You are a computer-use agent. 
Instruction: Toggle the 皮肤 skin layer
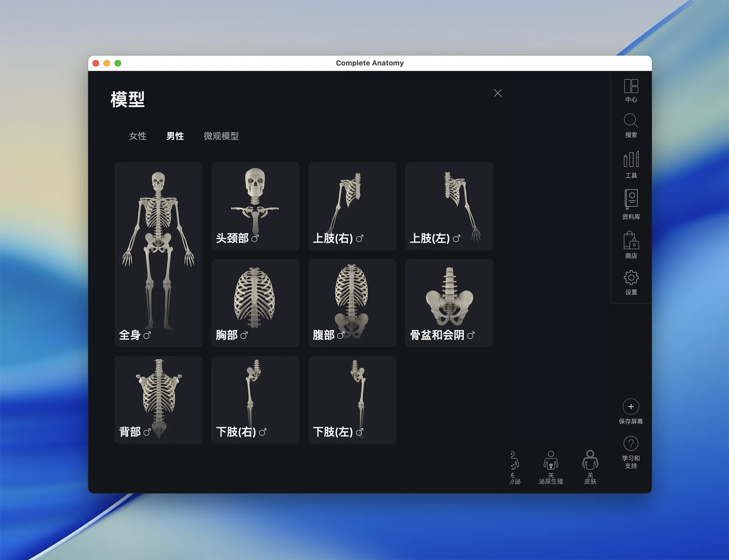click(590, 461)
